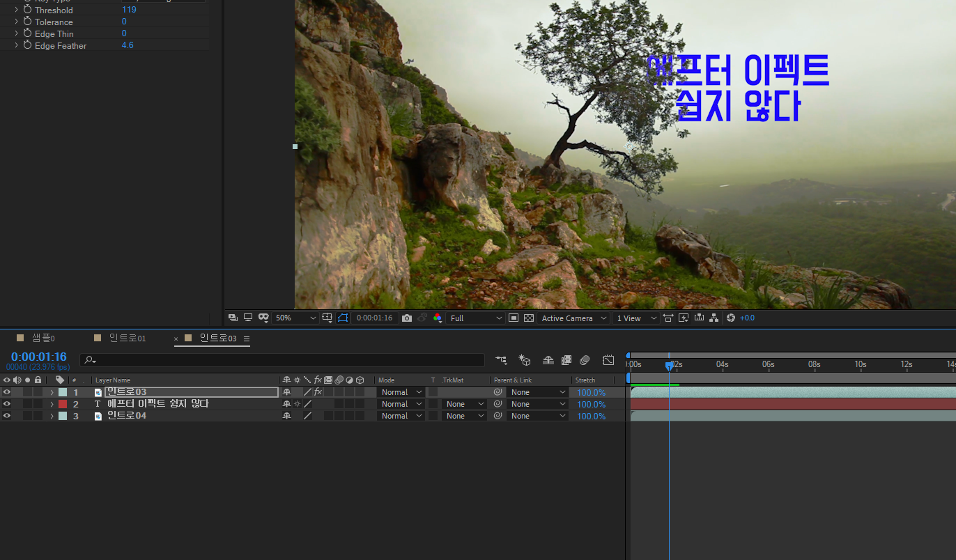Click the Reset Exposure icon
Screen dimensions: 956x560
[731, 318]
